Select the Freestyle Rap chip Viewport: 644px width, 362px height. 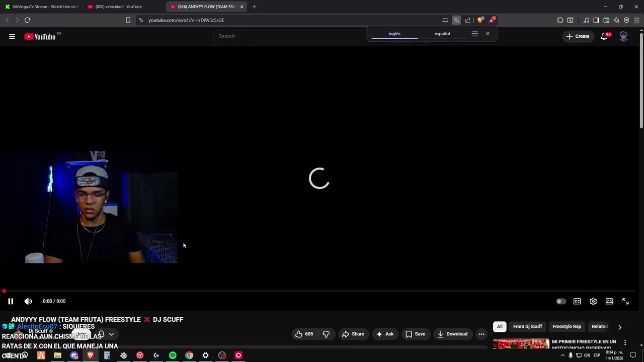click(x=567, y=327)
